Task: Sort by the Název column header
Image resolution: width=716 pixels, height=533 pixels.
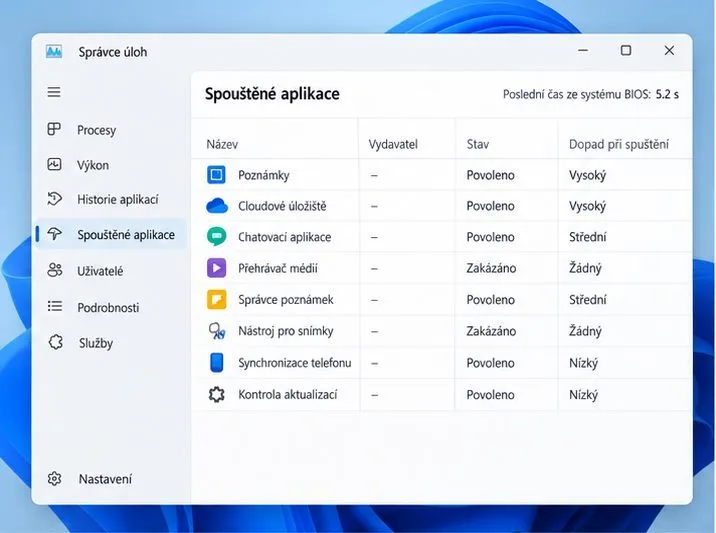Action: click(x=222, y=144)
